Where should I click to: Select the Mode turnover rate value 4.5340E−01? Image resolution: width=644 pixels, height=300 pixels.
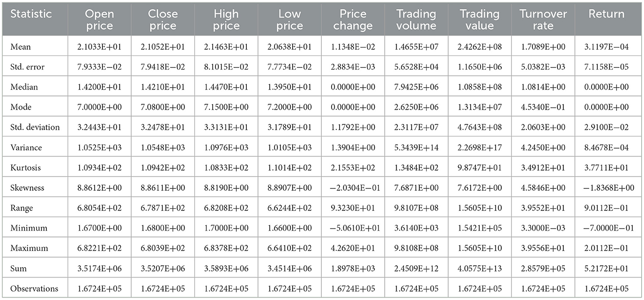[543, 107]
